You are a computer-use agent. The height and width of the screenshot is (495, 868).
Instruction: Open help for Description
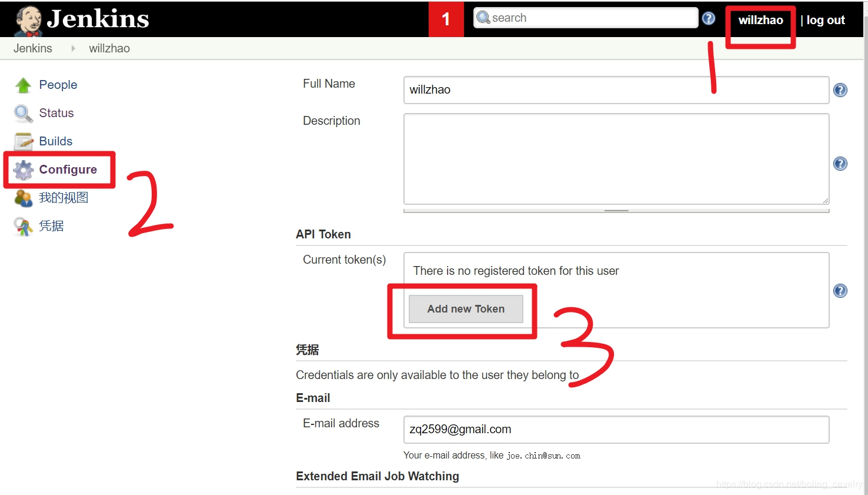(x=840, y=164)
